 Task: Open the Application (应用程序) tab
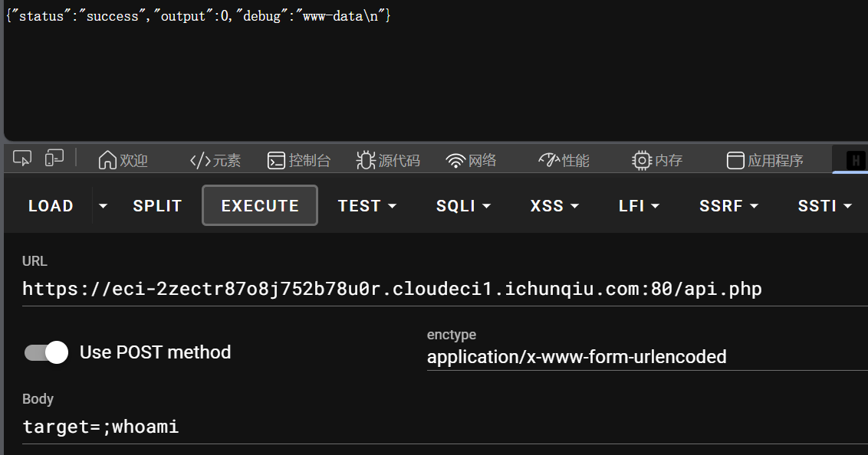(764, 160)
